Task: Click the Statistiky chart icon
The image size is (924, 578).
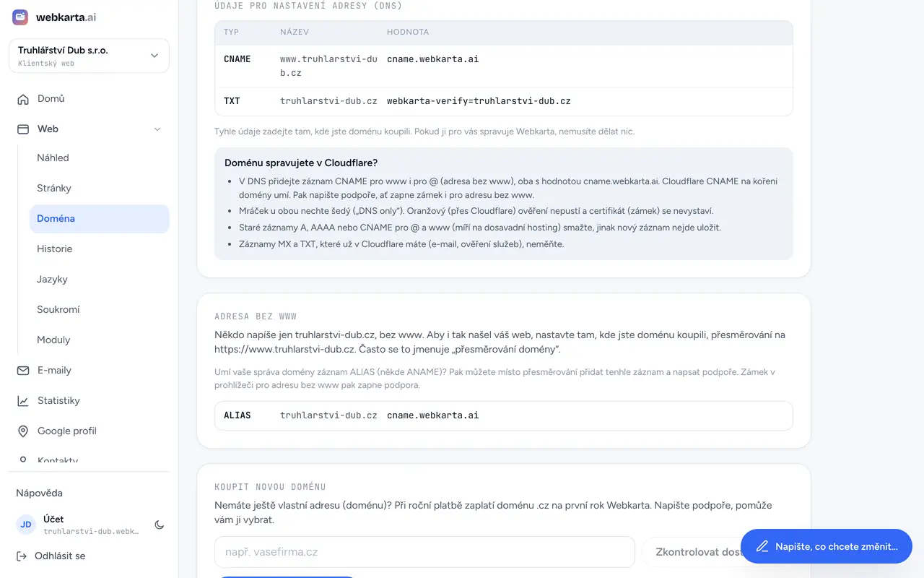Action: pos(23,401)
